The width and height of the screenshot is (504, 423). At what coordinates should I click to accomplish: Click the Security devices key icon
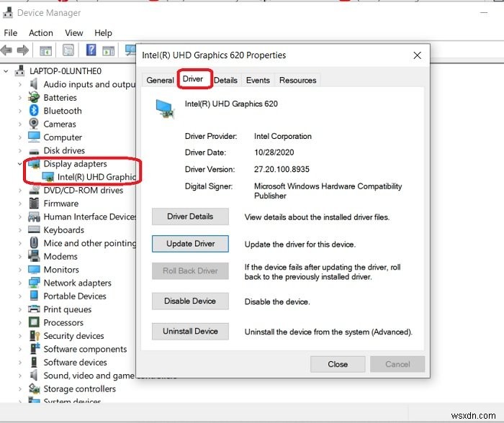(35, 336)
